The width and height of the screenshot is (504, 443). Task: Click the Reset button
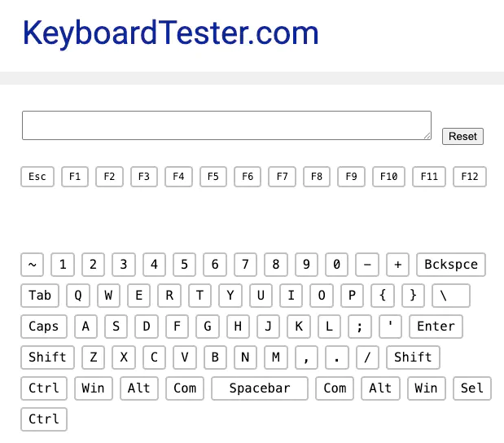tap(462, 136)
